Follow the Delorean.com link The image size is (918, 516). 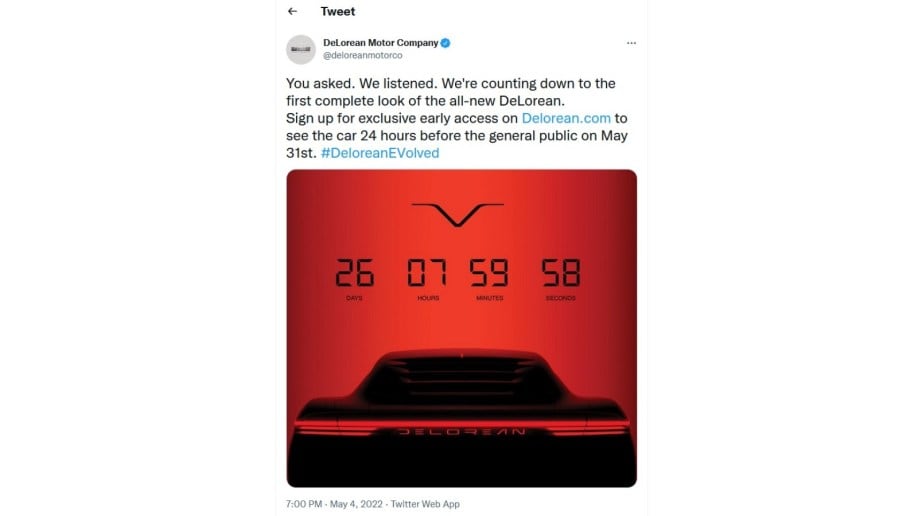(566, 118)
